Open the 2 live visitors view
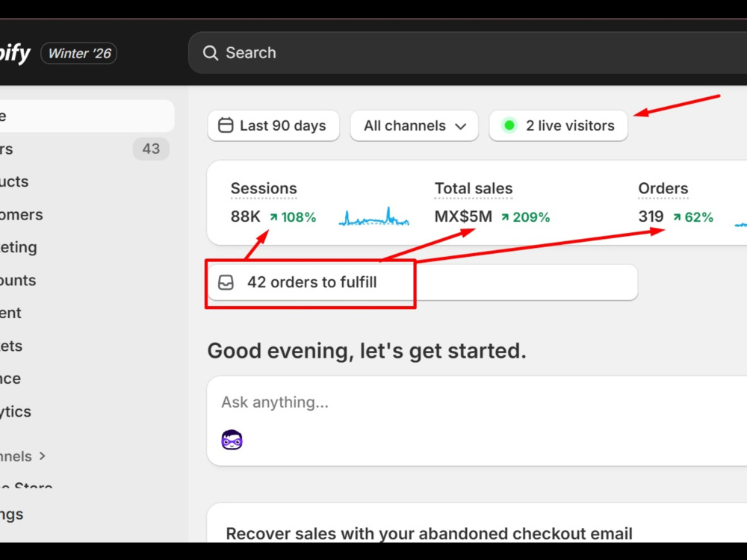The width and height of the screenshot is (747, 560). coord(558,125)
